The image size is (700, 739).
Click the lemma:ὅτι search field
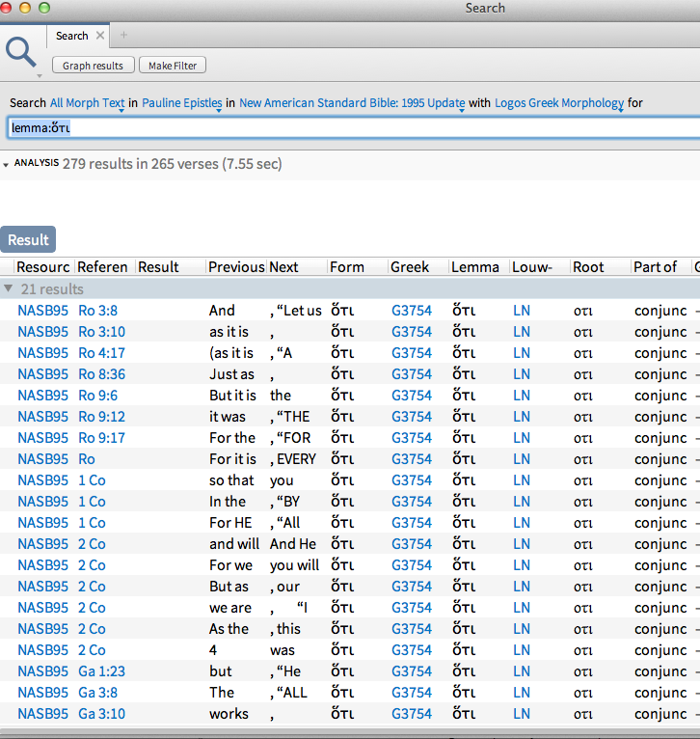point(353,127)
